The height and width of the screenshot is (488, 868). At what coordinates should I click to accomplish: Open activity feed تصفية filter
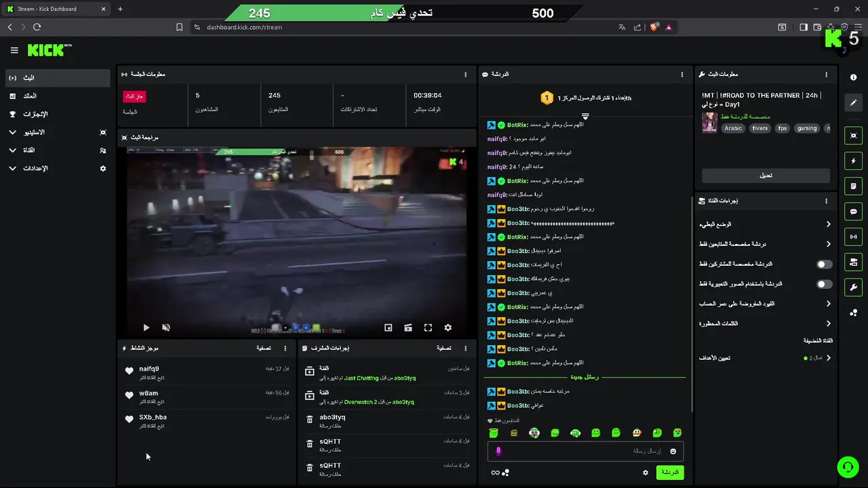pos(264,348)
